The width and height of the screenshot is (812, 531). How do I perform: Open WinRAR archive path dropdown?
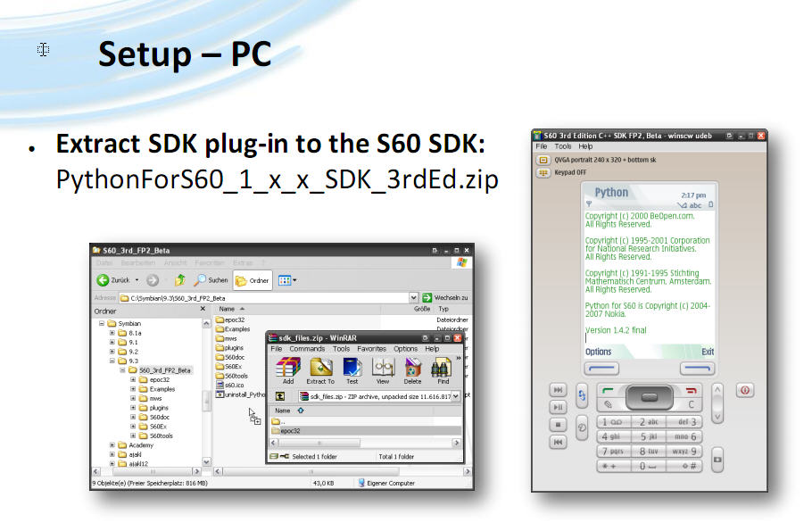[456, 396]
